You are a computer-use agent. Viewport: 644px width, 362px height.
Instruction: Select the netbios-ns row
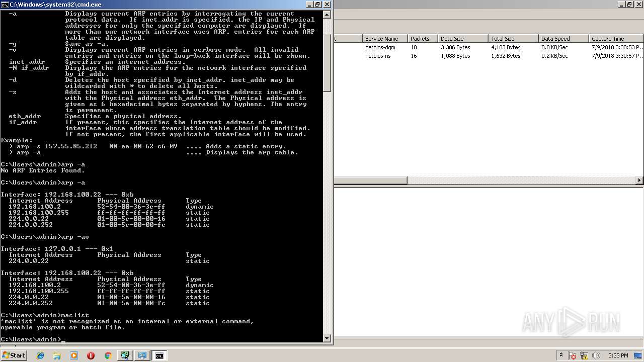point(489,56)
